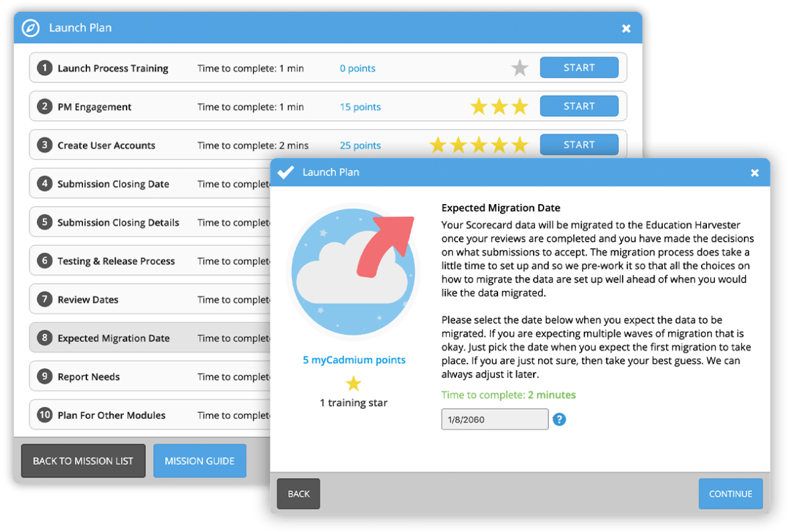Continue to the next step of the launch plan
This screenshot has width=790, height=532.
[x=730, y=494]
